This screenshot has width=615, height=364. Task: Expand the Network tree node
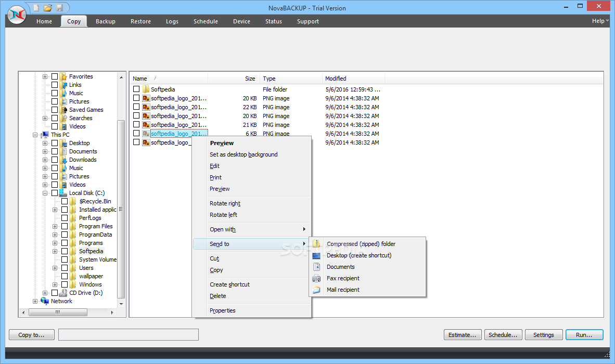point(35,301)
